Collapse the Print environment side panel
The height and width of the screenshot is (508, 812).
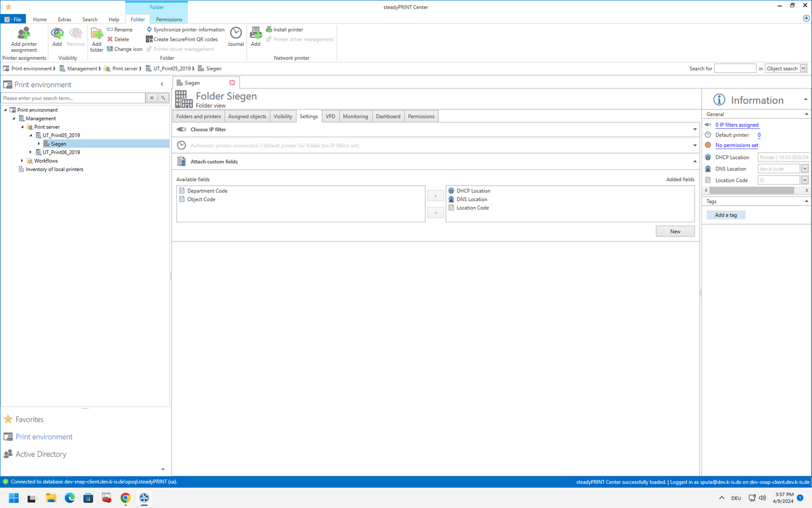tap(162, 85)
